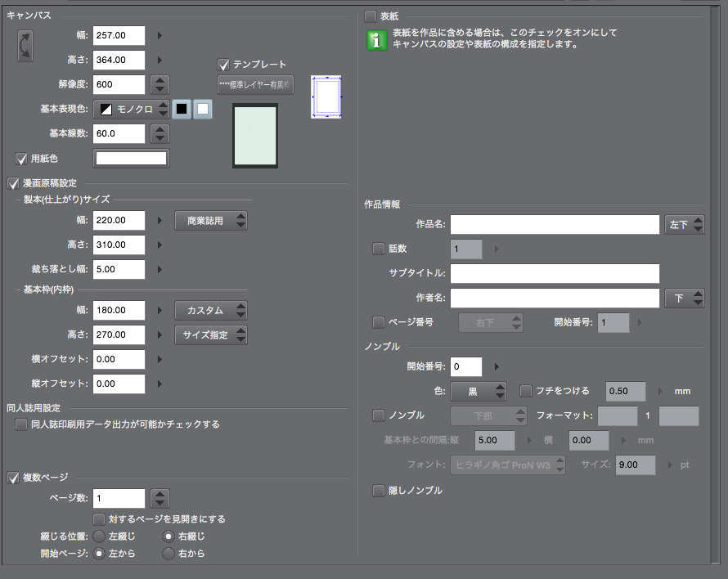
Task: Click the green info icon under 表紙
Action: 376,40
